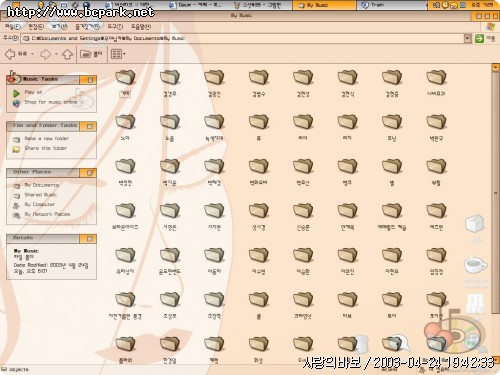Viewport: 500px width, 375px height.
Task: Select the 성시경 folder icon
Action: 259,211
